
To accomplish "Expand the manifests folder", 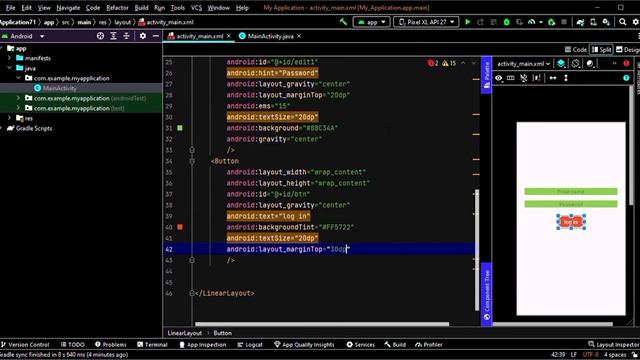I will pos(9,58).
